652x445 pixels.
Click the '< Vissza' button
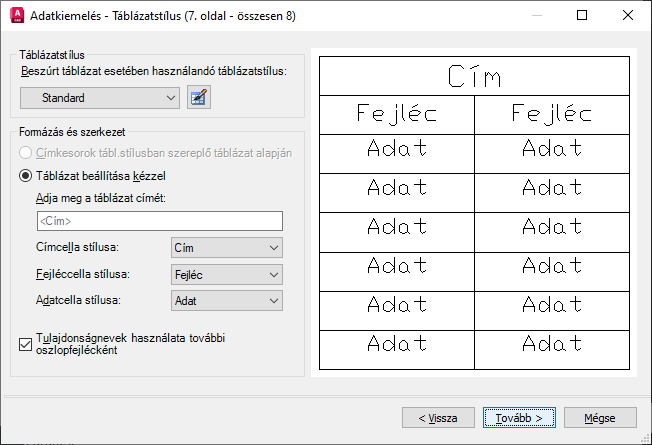coord(436,417)
